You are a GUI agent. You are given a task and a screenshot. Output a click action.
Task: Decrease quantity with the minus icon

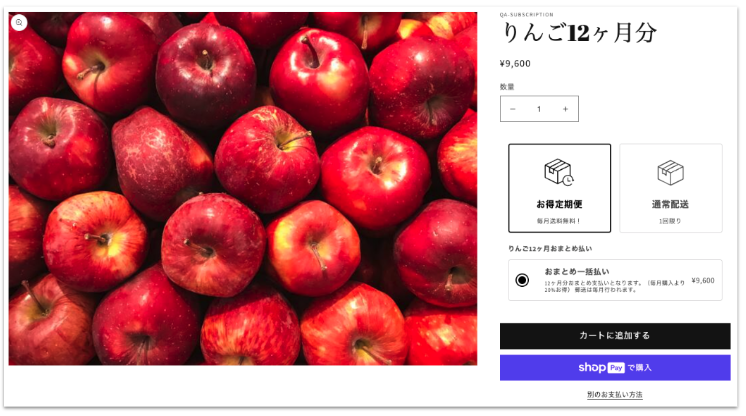tap(512, 109)
